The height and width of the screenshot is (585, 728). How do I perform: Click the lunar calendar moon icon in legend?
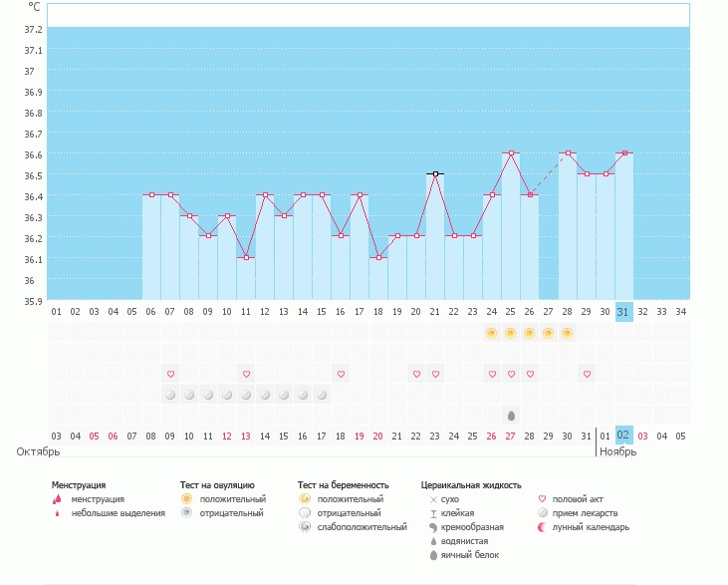[x=543, y=527]
